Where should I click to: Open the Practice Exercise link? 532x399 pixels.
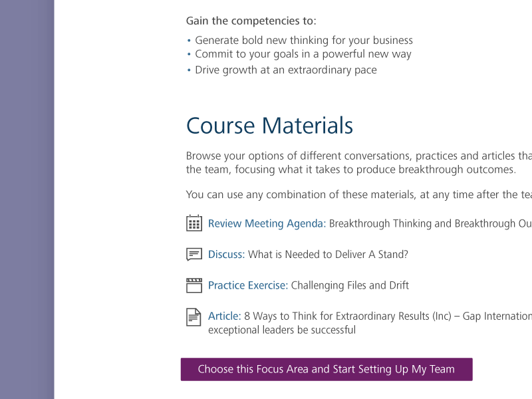tap(247, 285)
